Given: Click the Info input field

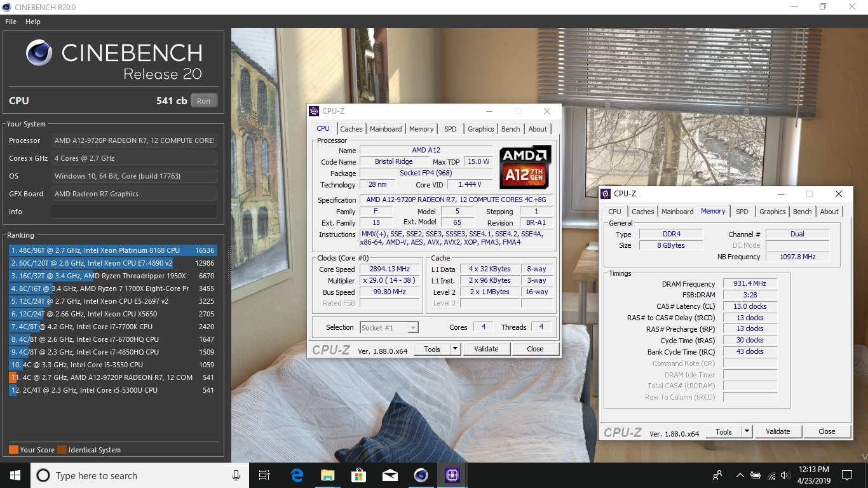Looking at the screenshot, I should tap(134, 212).
